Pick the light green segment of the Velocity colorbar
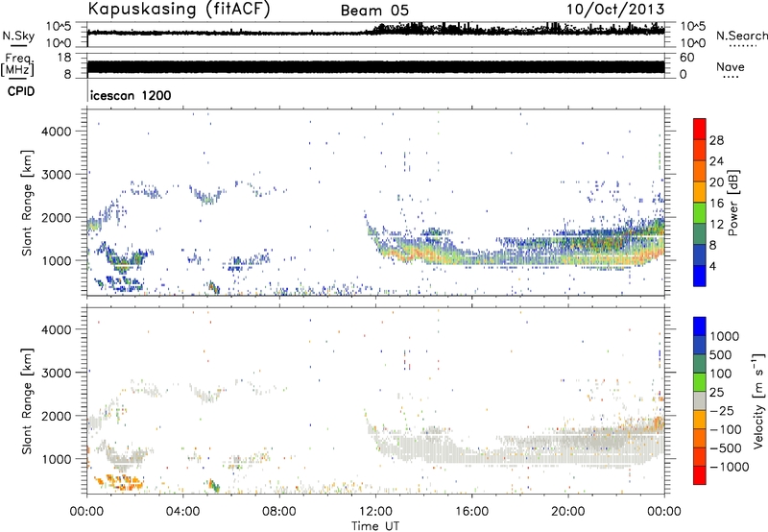This screenshot has width=768, height=532. pos(700,382)
